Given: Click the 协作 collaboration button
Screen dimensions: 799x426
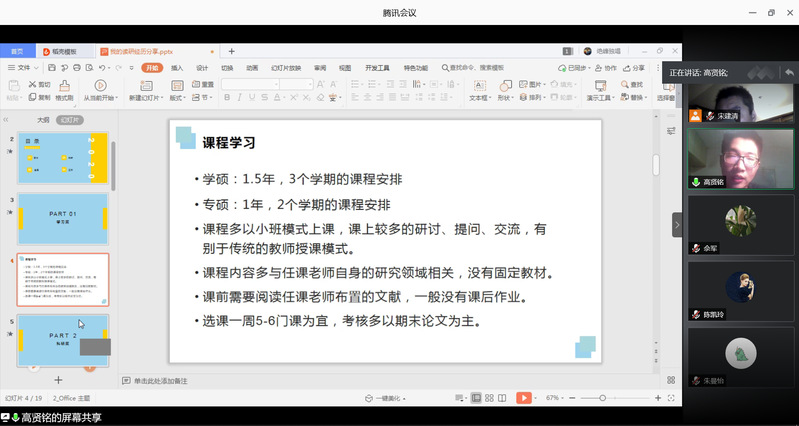Looking at the screenshot, I should (x=606, y=67).
